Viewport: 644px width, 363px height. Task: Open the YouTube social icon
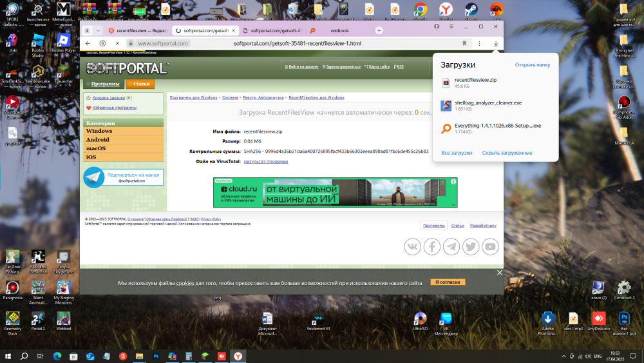(490, 247)
